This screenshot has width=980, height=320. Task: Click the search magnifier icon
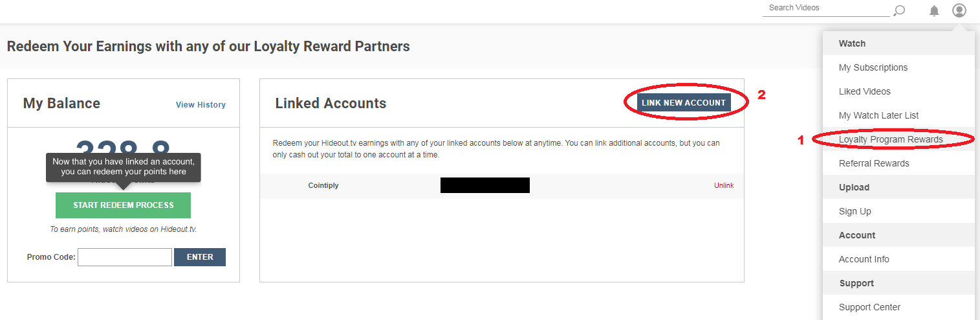click(x=899, y=10)
